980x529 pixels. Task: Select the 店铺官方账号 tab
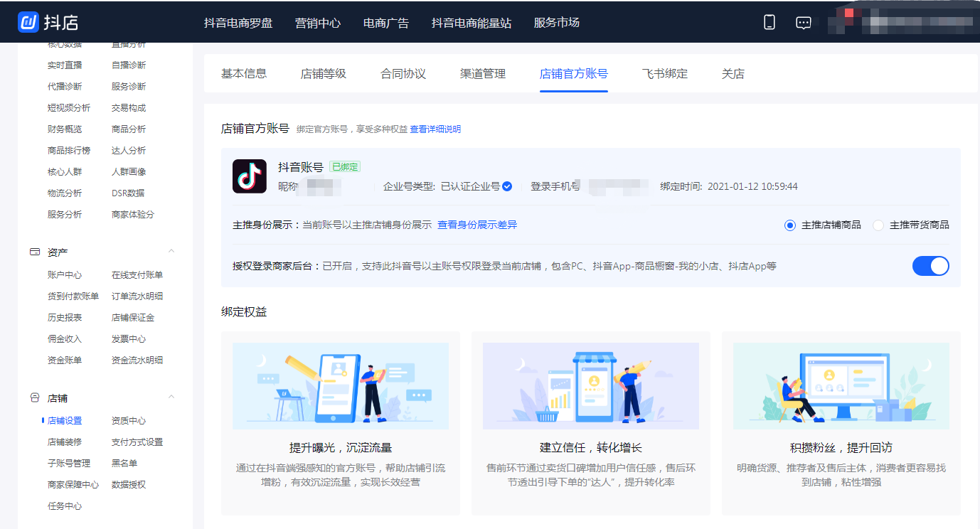pyautogui.click(x=574, y=73)
